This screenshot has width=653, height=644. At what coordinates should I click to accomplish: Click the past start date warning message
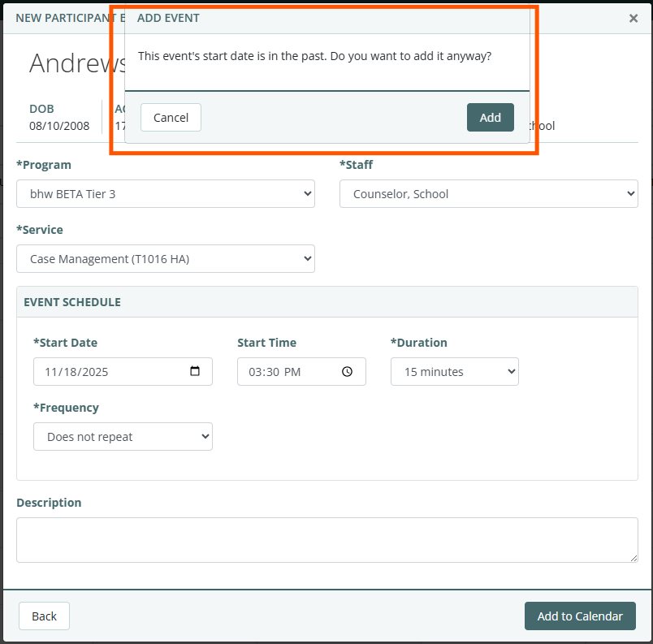tap(314, 56)
